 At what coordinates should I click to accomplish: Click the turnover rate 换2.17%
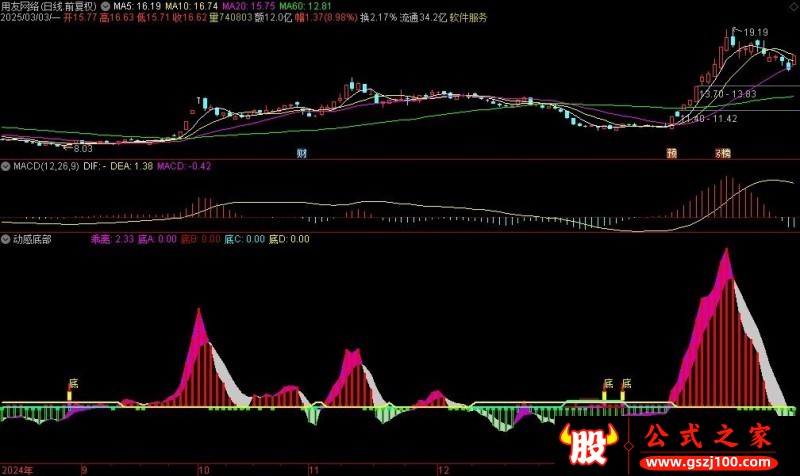tap(378, 18)
